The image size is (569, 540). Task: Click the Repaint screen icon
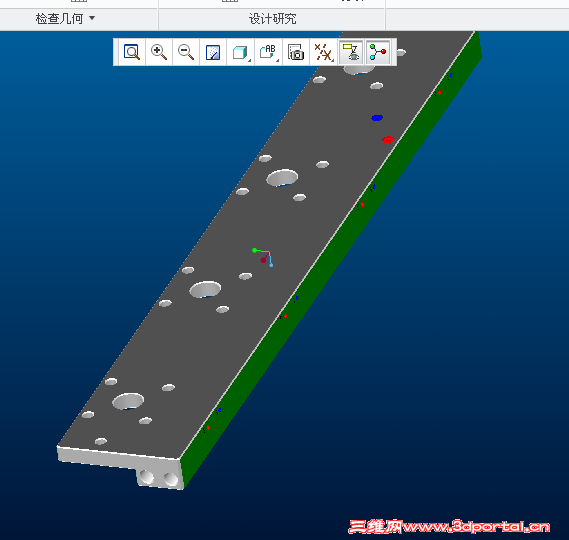coord(213,52)
